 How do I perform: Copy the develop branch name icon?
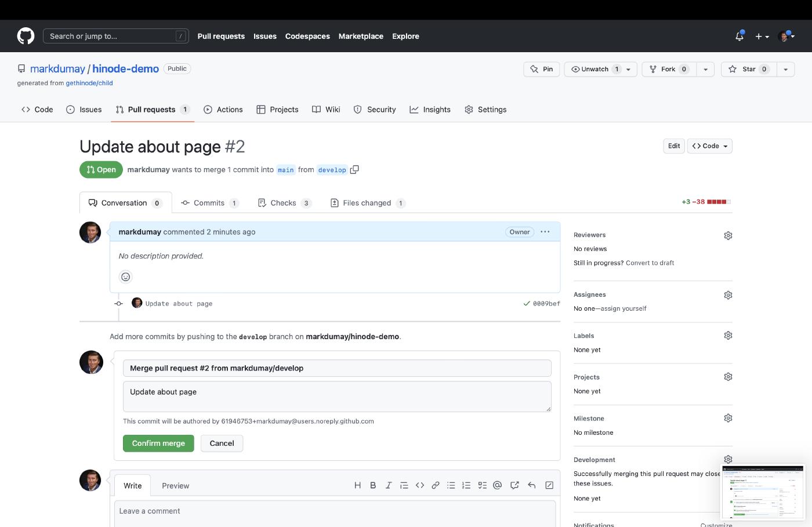[354, 169]
